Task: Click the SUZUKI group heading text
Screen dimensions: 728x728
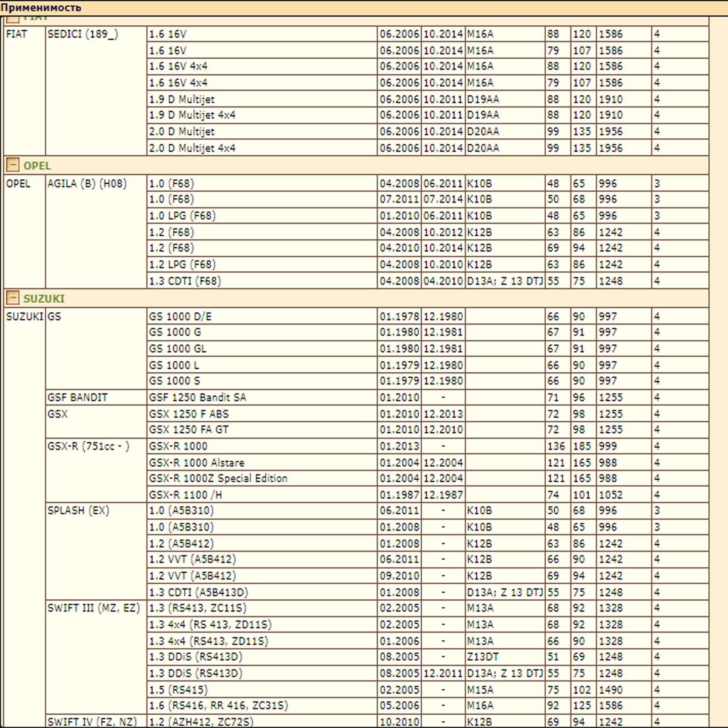Action: (x=44, y=299)
